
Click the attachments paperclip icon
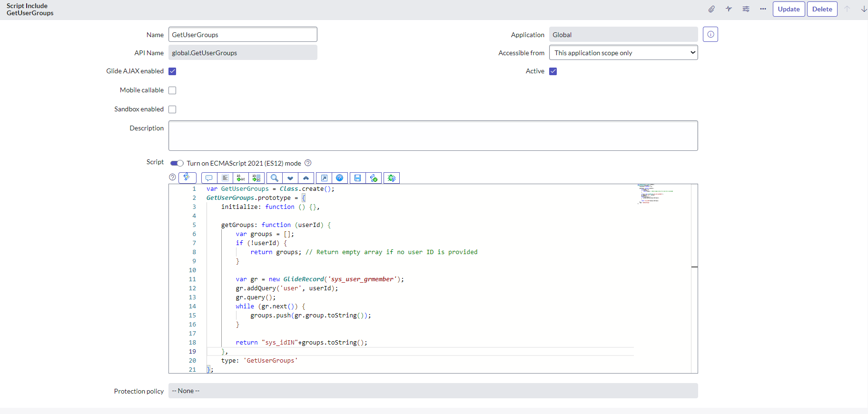pyautogui.click(x=711, y=9)
